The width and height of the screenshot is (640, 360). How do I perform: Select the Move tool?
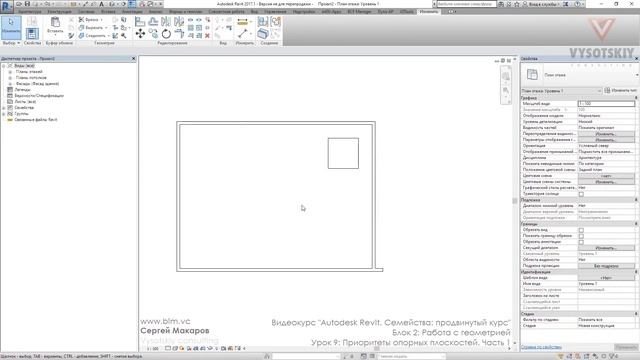click(140, 34)
